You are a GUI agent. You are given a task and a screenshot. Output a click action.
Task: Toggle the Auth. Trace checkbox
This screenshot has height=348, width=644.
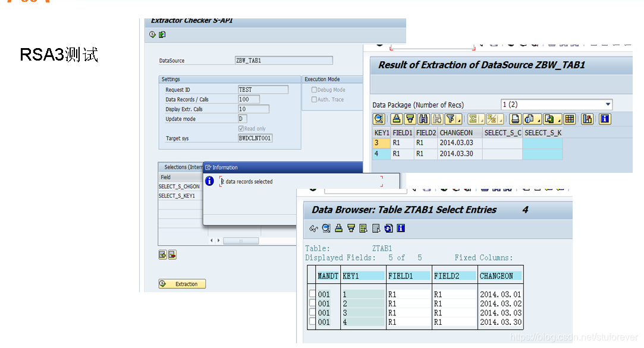pyautogui.click(x=314, y=99)
